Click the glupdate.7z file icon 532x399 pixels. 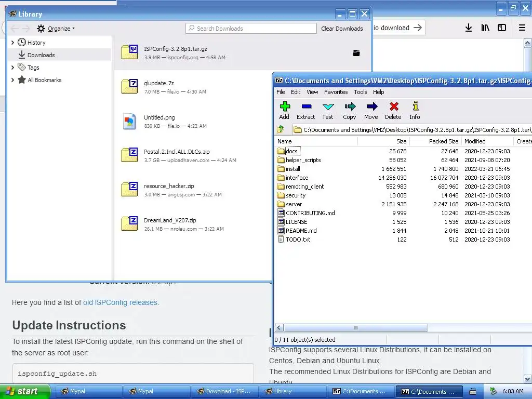coord(129,87)
